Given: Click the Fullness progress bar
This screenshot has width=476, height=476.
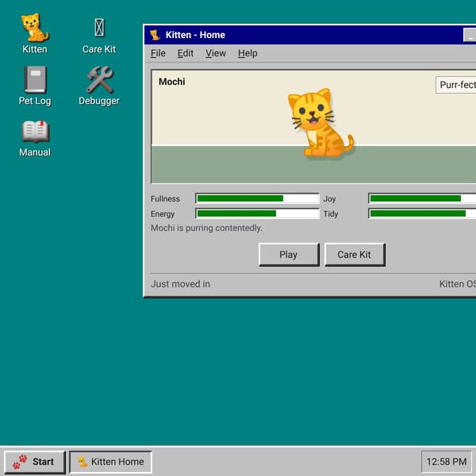Looking at the screenshot, I should pos(257,198).
